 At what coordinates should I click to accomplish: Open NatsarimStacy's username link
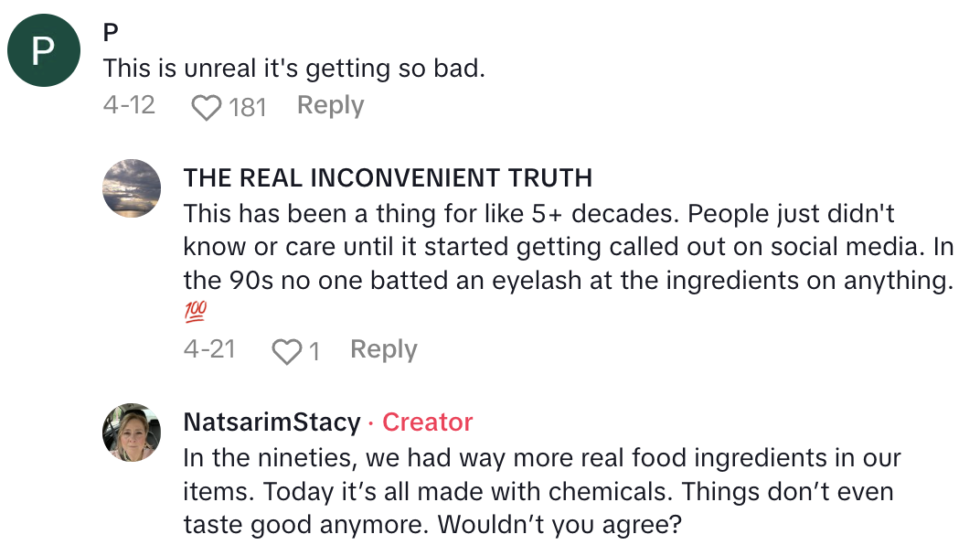tap(272, 422)
